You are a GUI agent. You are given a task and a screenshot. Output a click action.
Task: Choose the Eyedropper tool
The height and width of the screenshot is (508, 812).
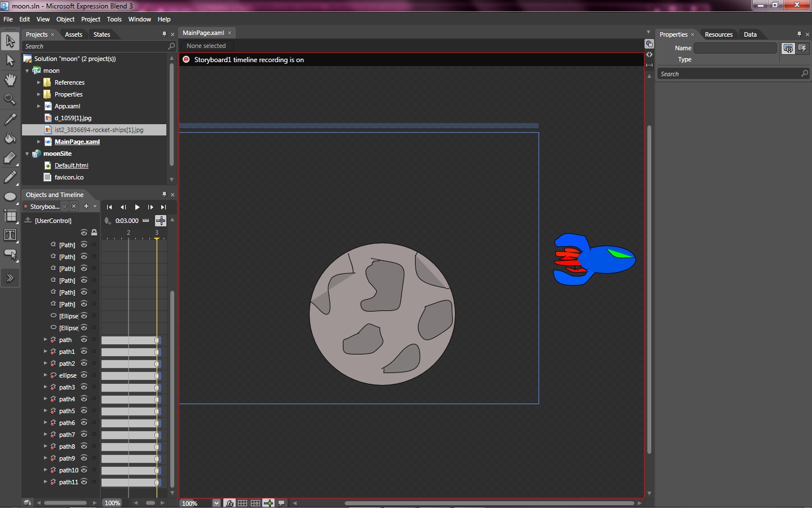point(10,119)
